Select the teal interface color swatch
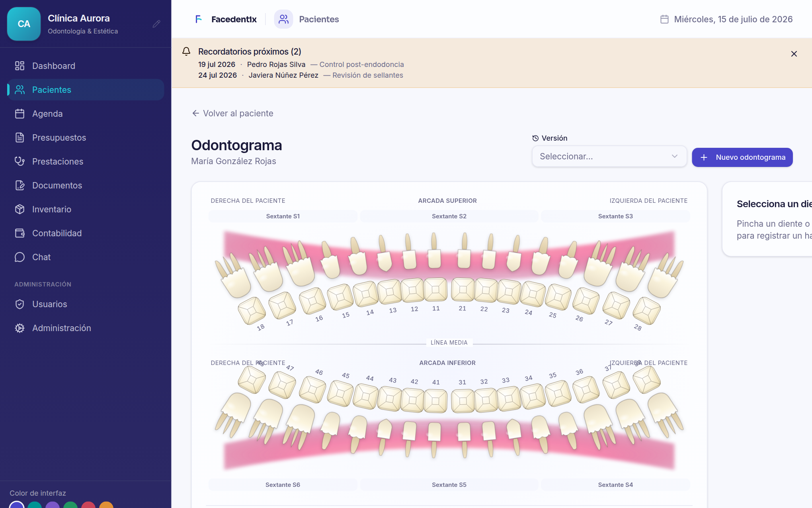The image size is (812, 508). [x=35, y=505]
